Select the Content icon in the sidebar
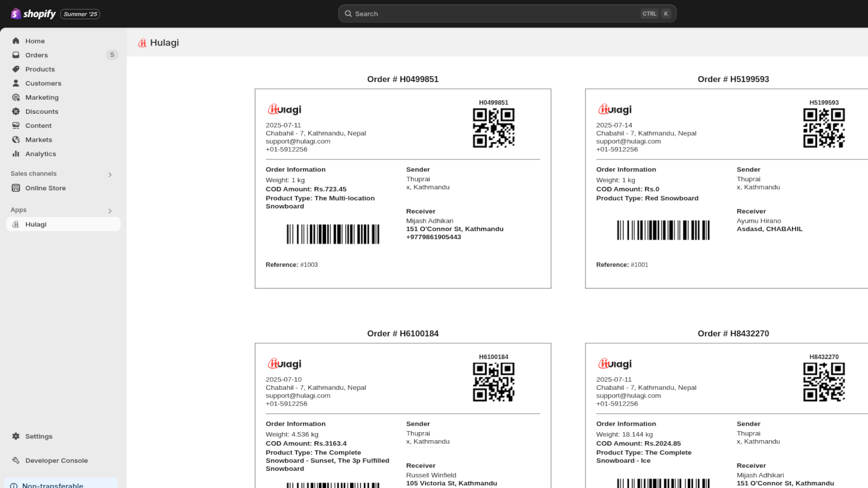 coord(16,125)
